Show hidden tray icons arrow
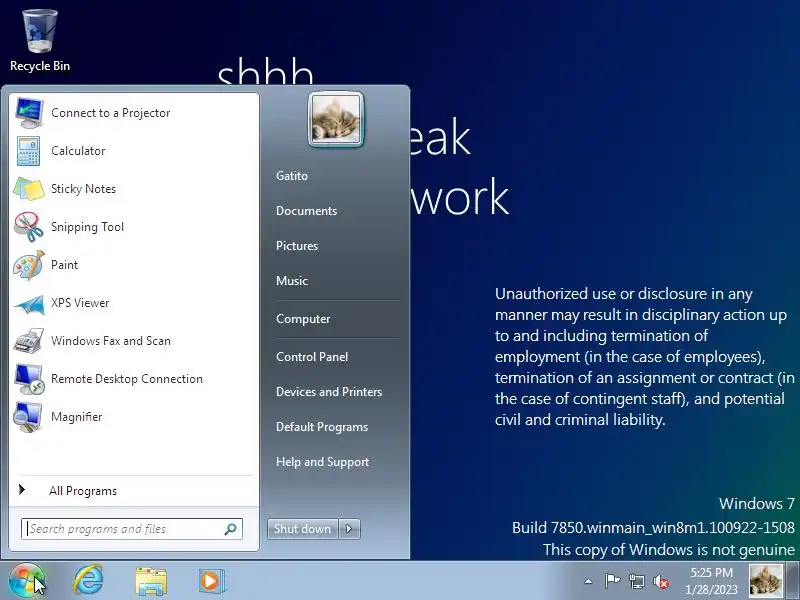This screenshot has height=600, width=800. click(588, 581)
